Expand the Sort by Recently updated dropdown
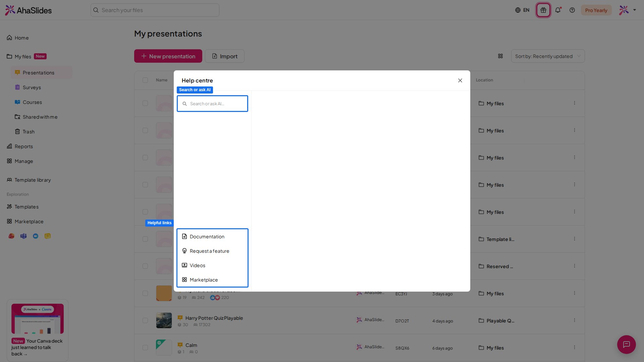 coord(548,56)
